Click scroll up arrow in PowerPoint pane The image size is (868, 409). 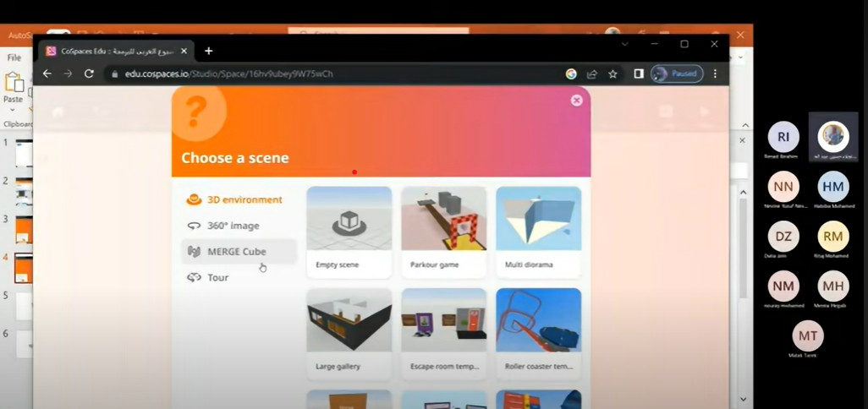pyautogui.click(x=744, y=193)
